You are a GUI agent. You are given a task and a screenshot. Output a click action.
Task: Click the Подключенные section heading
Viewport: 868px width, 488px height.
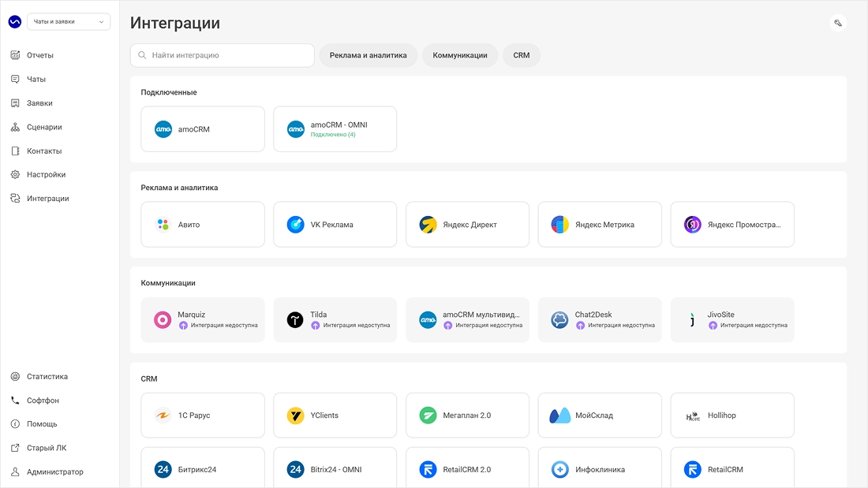tap(169, 92)
